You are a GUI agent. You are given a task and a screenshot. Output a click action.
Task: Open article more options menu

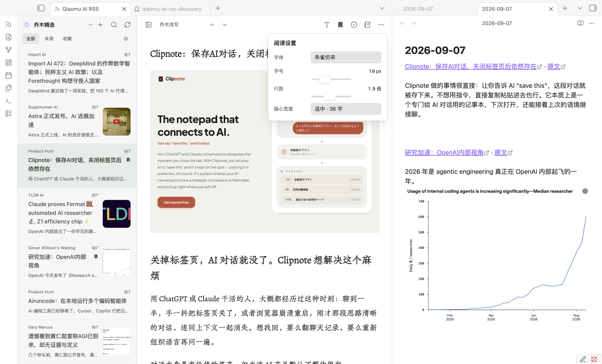pos(381,25)
